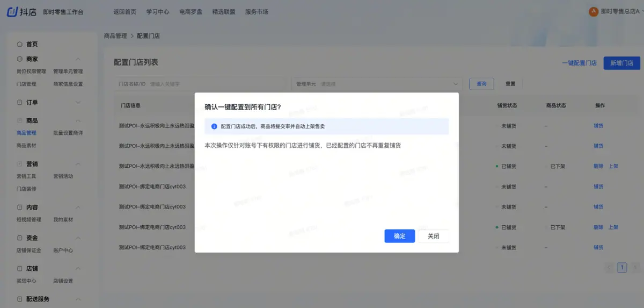Select 门店管理 in the sidebar
This screenshot has height=308, width=644.
26,84
